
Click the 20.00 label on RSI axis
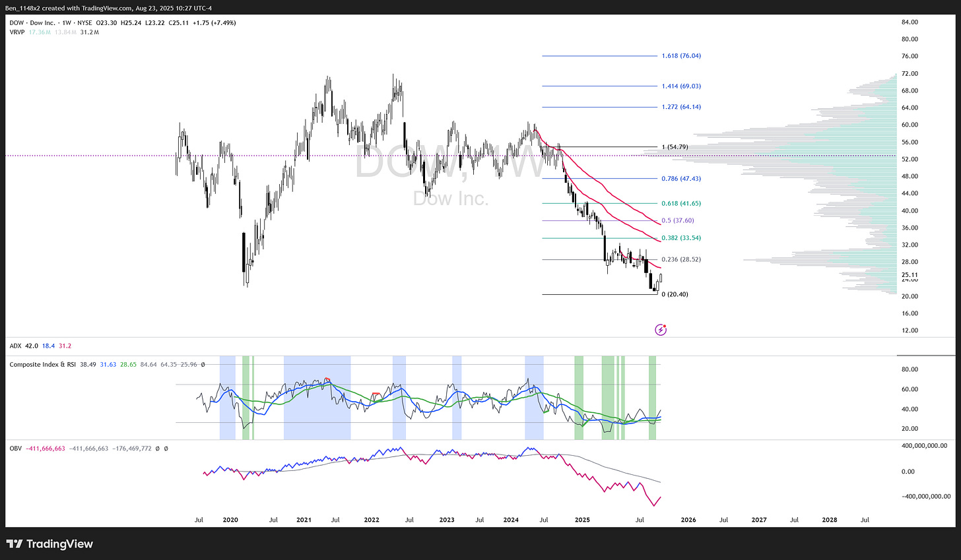click(x=910, y=429)
